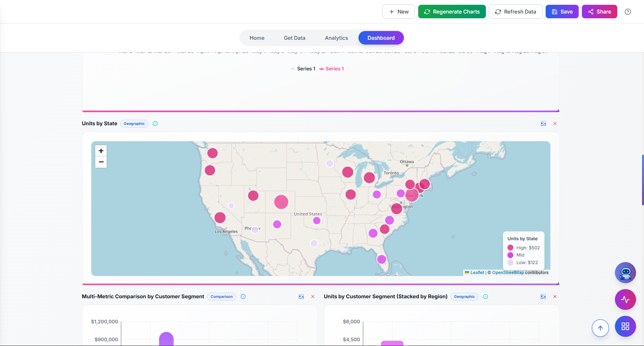Screen dimensions: 644x346
Task: Click the Regenerate Charts button
Action: (452, 12)
